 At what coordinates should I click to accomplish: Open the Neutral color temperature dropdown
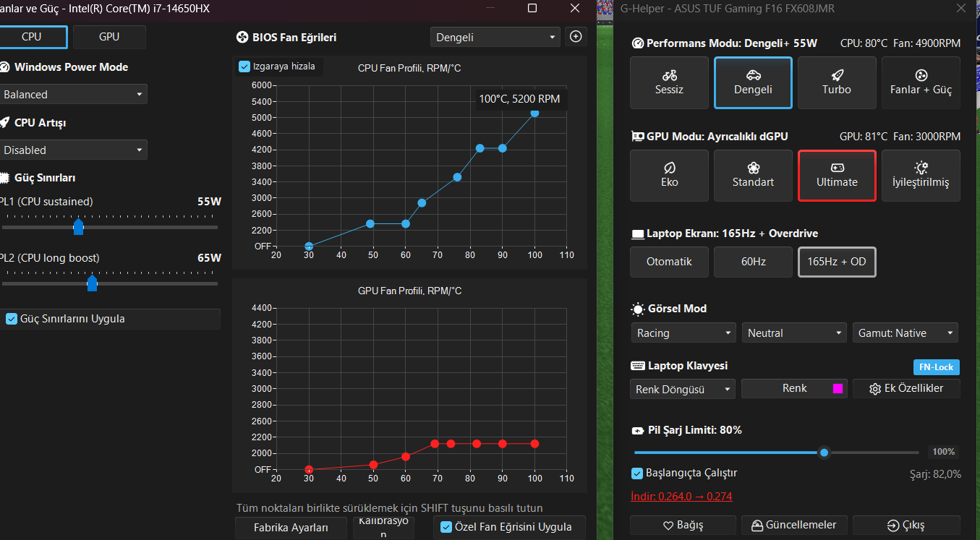click(794, 333)
